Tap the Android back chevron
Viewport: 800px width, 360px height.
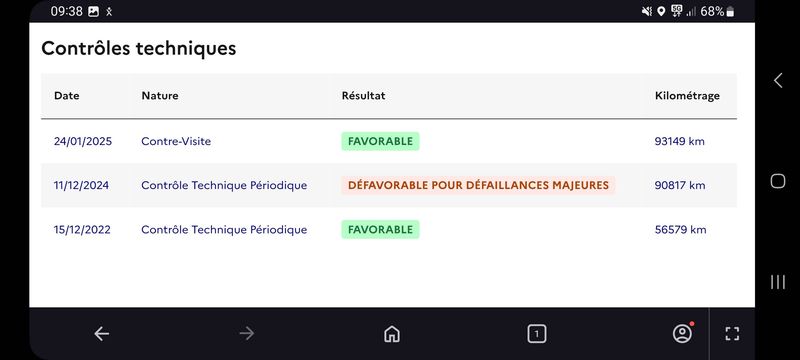coord(778,80)
